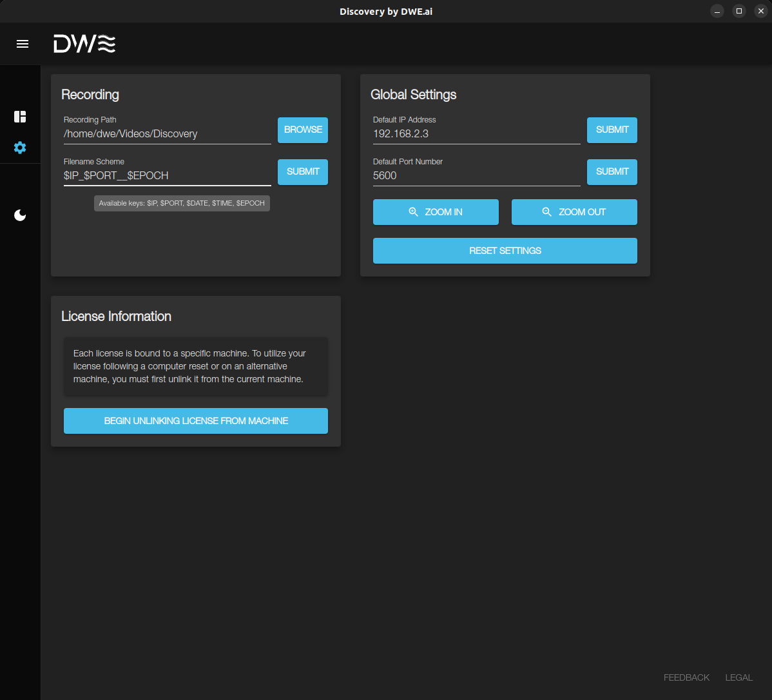The image size is (772, 700).
Task: Begin unlinking license from machine
Action: pos(196,421)
